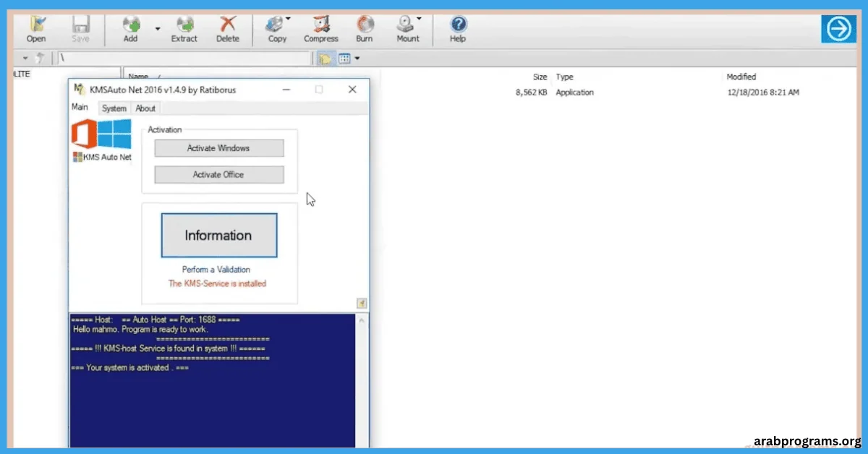Click the Add files toolbar icon
The height and width of the screenshot is (454, 868).
[131, 30]
